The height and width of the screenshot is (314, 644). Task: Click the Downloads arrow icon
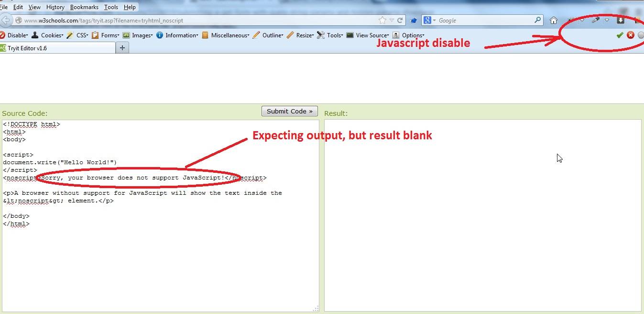point(621,20)
